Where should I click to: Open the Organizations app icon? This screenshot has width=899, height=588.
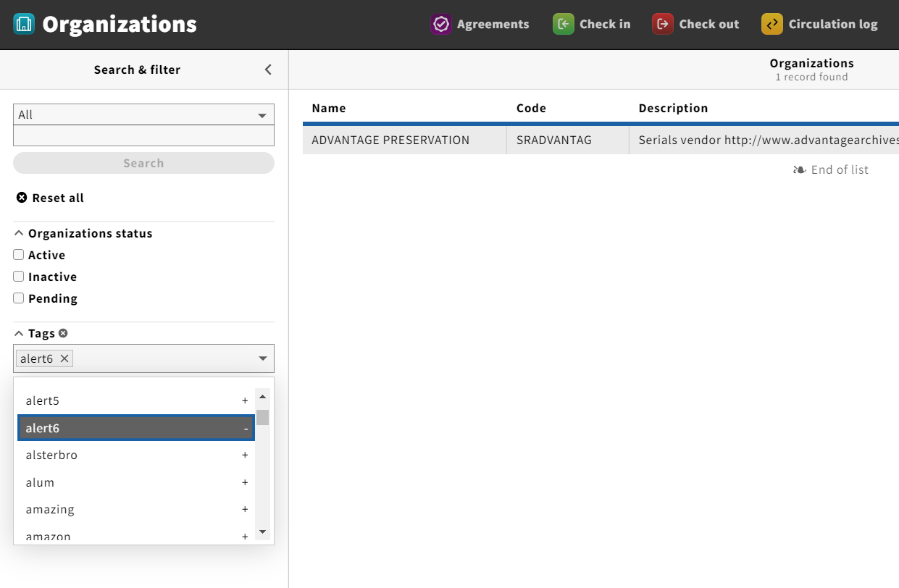pyautogui.click(x=24, y=24)
